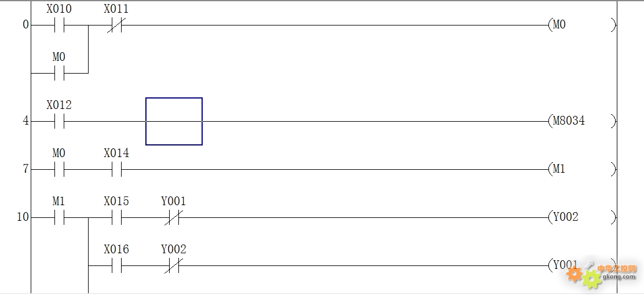Viewport: 644px width, 295px height.
Task: Select the M0 output coil on rung 0
Action: (x=582, y=25)
